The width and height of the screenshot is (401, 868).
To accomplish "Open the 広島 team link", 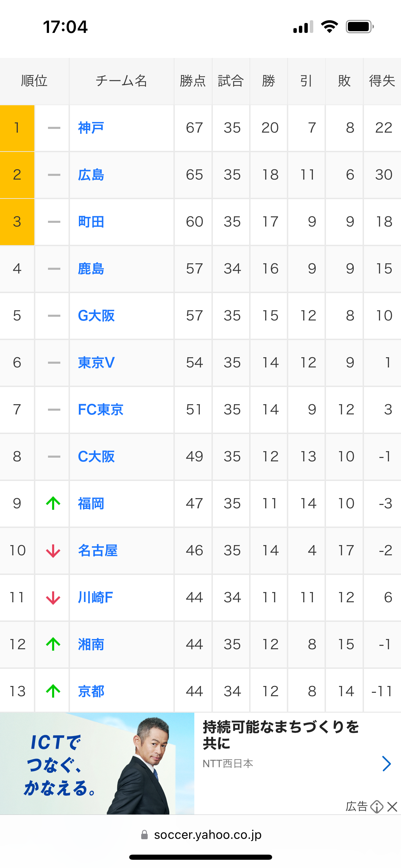I will 91,175.
